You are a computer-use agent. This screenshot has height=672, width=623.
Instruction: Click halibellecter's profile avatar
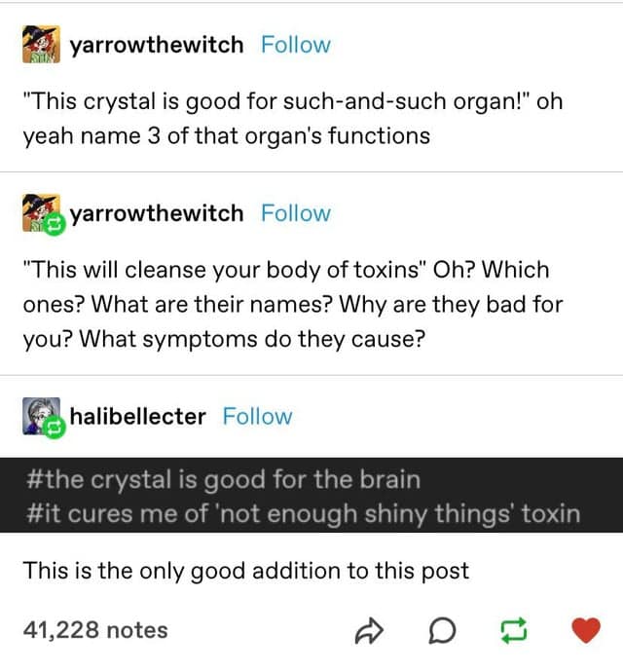click(x=39, y=416)
